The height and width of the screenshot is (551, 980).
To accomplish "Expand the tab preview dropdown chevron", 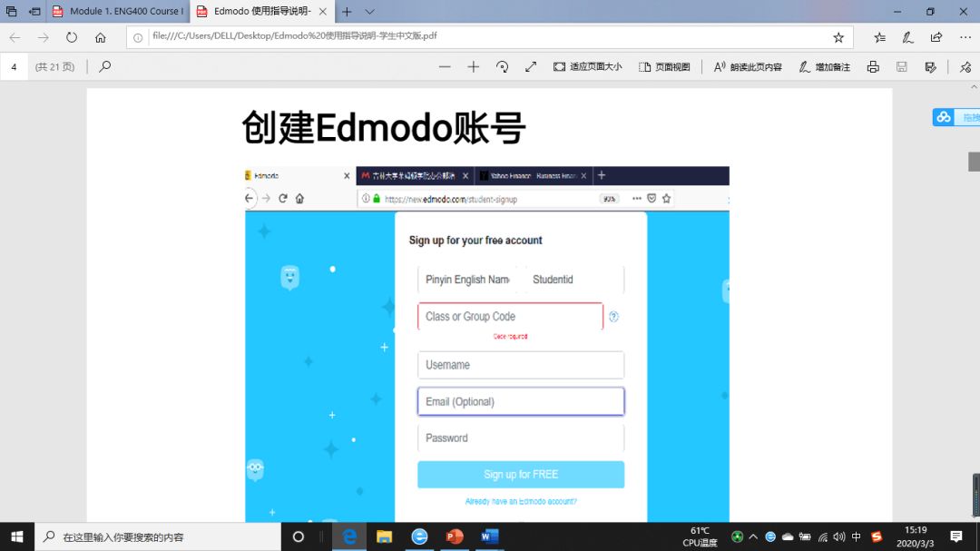I will [x=369, y=11].
